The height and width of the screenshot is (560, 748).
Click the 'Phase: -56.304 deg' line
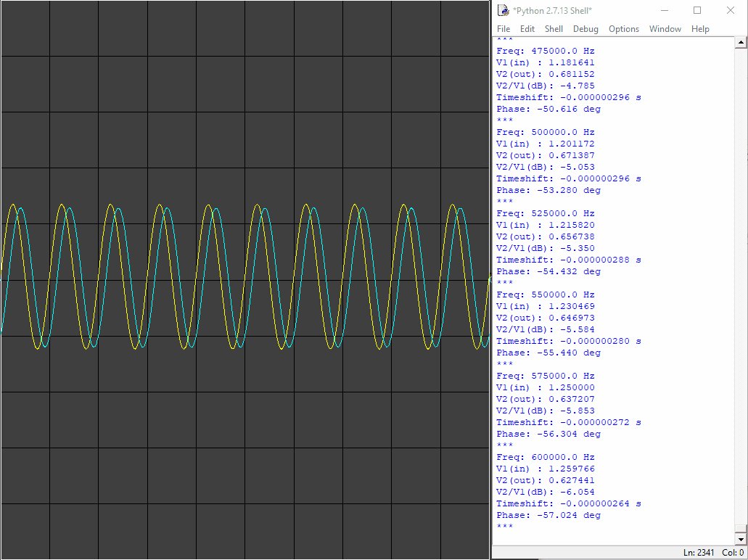[548, 434]
